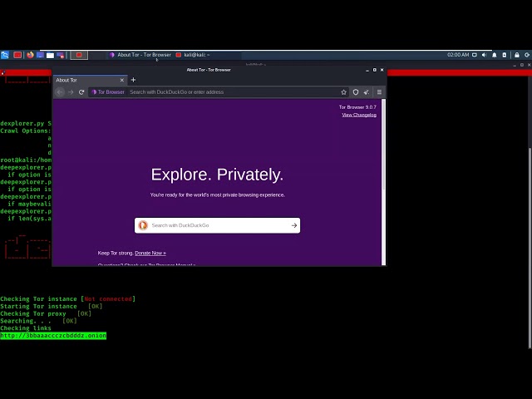Click the terminal window title bar icon

tap(2, 72)
